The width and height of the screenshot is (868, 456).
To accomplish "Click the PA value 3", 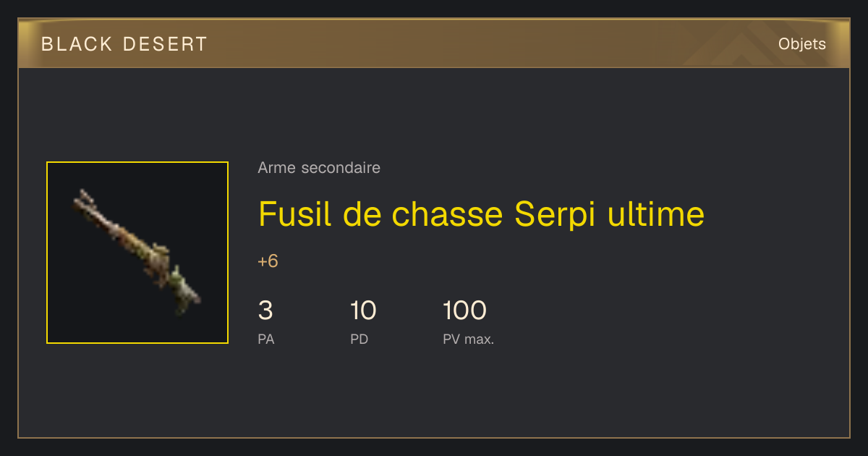I will 265,311.
